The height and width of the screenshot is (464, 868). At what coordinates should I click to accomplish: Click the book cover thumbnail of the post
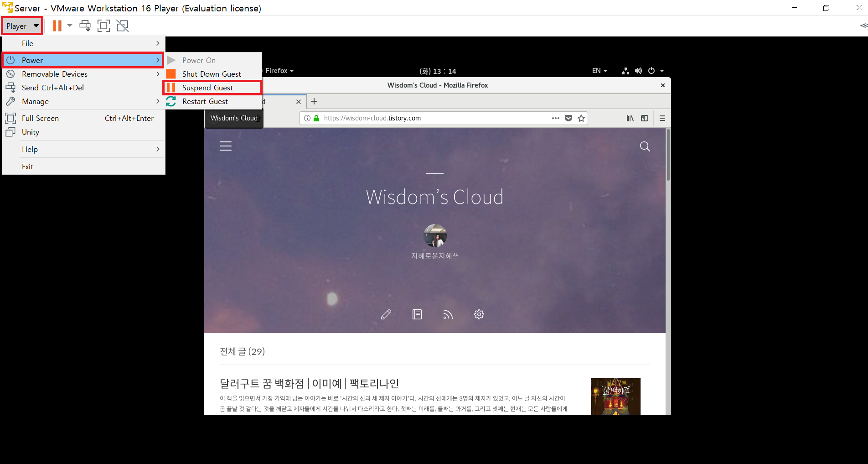point(616,396)
